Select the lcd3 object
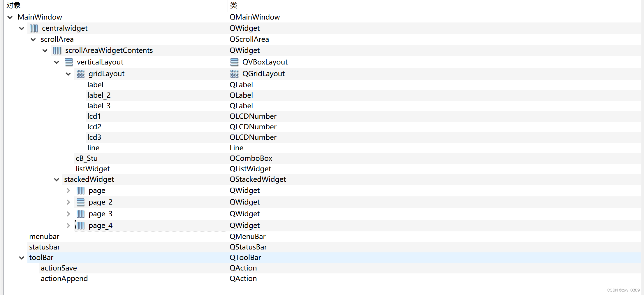This screenshot has height=295, width=644. [x=94, y=137]
